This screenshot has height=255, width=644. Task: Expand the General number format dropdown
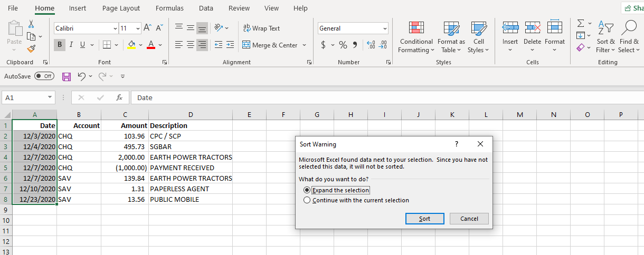(384, 28)
